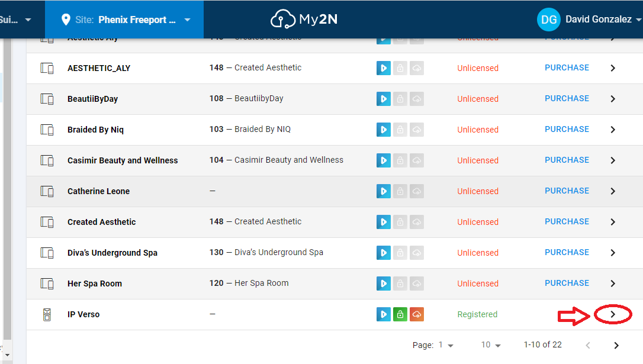
Task: Click PURCHASE for Catherine Leone
Action: [567, 191]
